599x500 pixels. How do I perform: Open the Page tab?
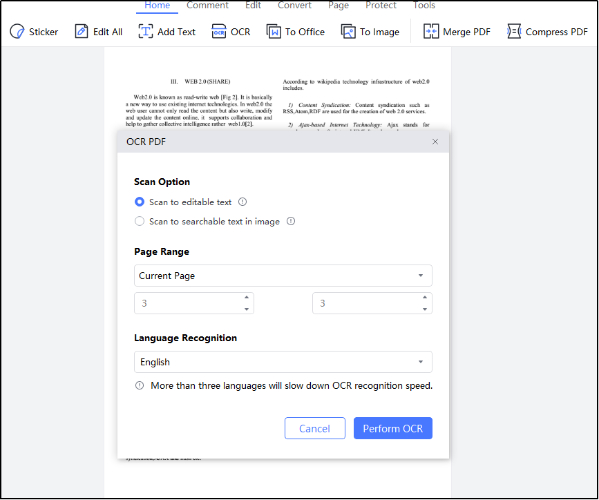(338, 5)
